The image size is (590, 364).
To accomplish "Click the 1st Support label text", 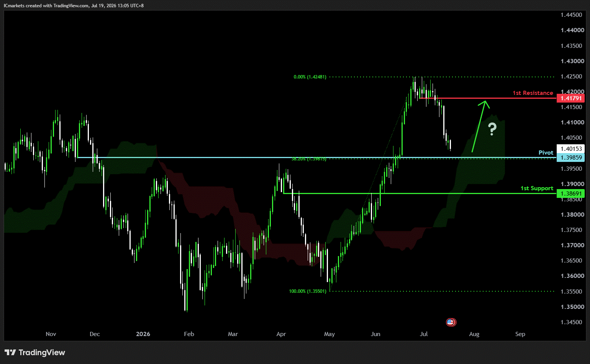I will coord(537,188).
